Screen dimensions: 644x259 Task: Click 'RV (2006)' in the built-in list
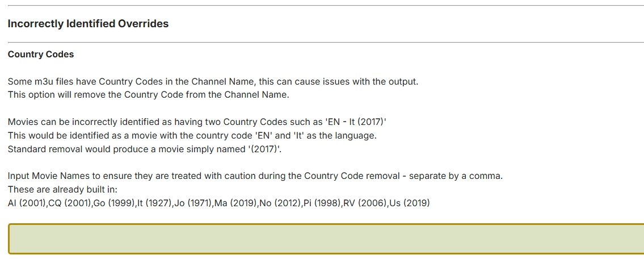coord(364,203)
